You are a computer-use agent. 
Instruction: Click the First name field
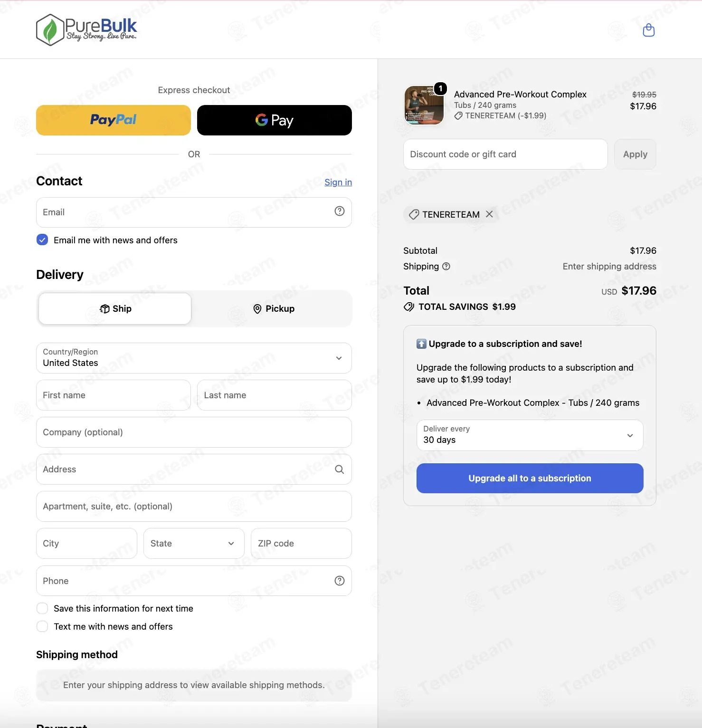click(x=114, y=395)
